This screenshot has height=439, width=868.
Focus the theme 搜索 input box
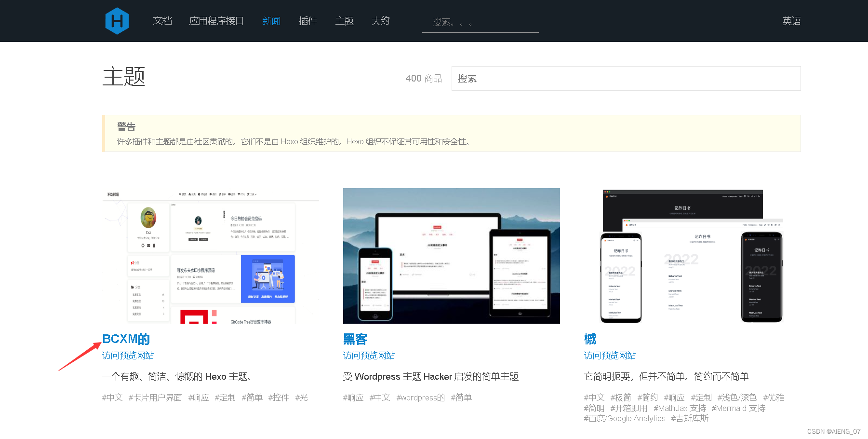(626, 78)
